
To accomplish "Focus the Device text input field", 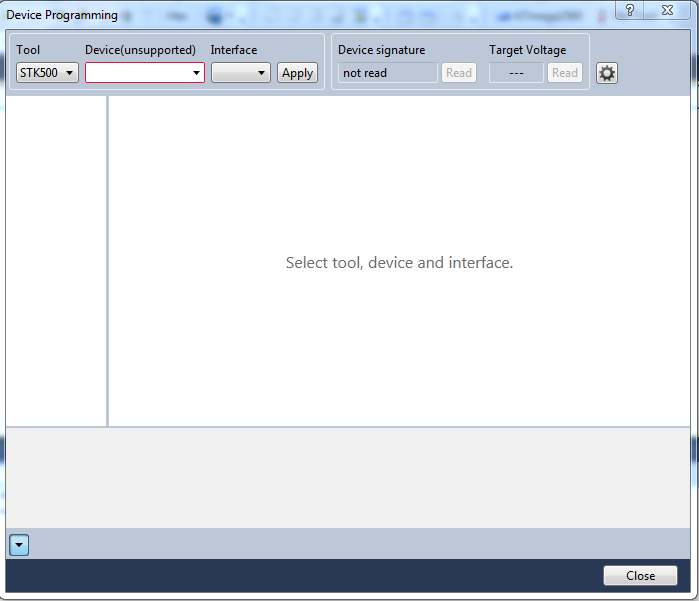I will point(137,73).
